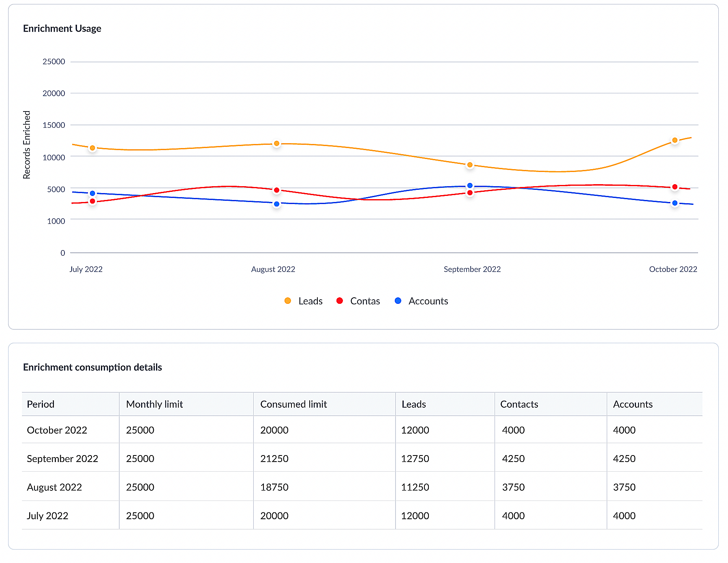The height and width of the screenshot is (563, 728).
Task: Click the blue Accounts point for September 2022
Action: click(x=470, y=186)
